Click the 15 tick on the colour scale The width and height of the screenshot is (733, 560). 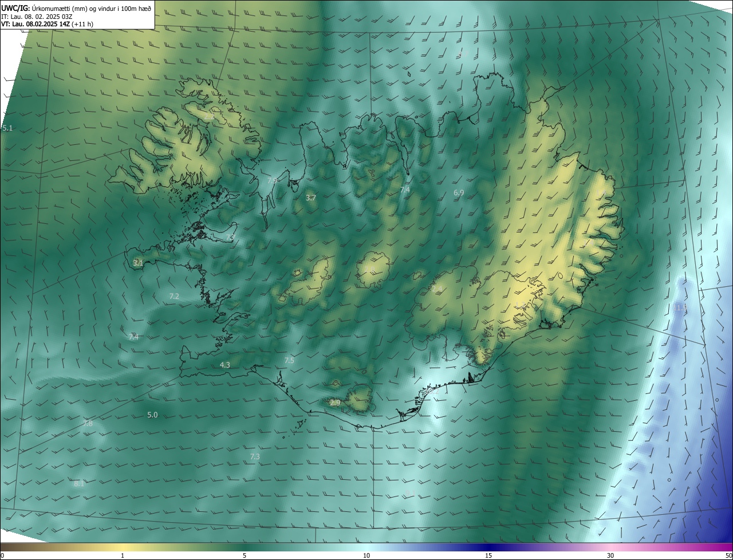tap(488, 555)
